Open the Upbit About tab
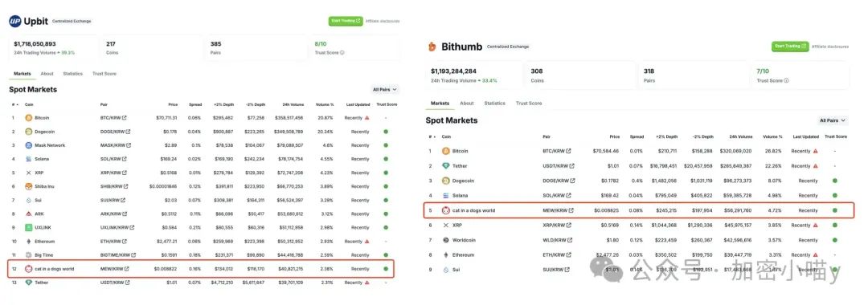Viewport: 868px width, 305px height. point(47,74)
